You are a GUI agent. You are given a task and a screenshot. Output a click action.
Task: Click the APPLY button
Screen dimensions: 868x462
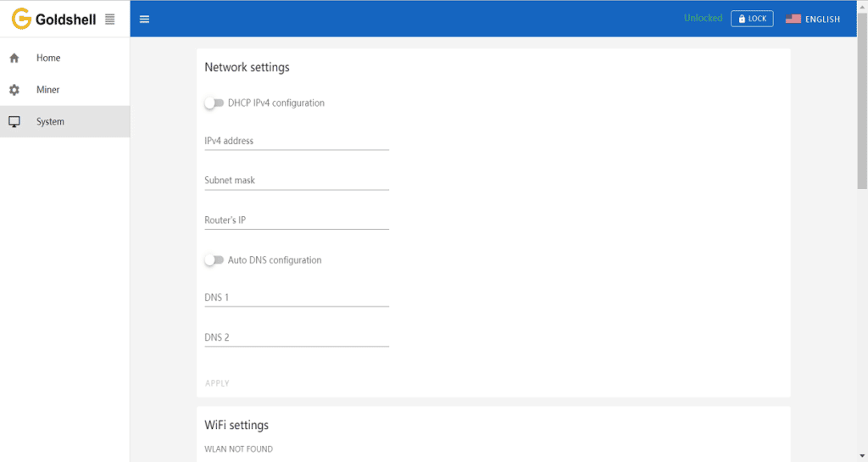(x=217, y=383)
